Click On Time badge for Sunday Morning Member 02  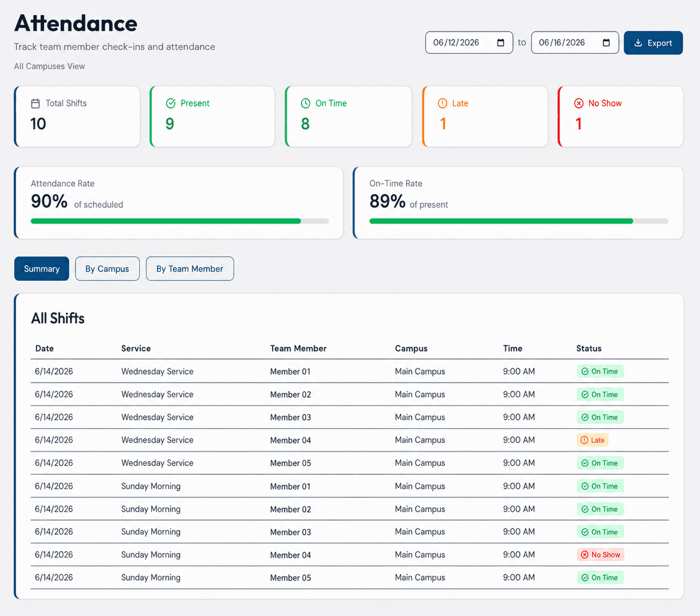click(600, 509)
